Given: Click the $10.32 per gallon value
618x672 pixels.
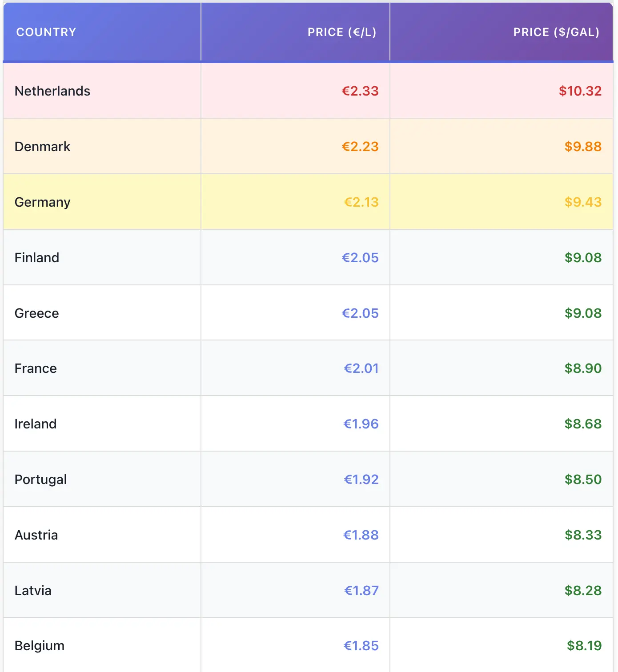Looking at the screenshot, I should coord(580,91).
